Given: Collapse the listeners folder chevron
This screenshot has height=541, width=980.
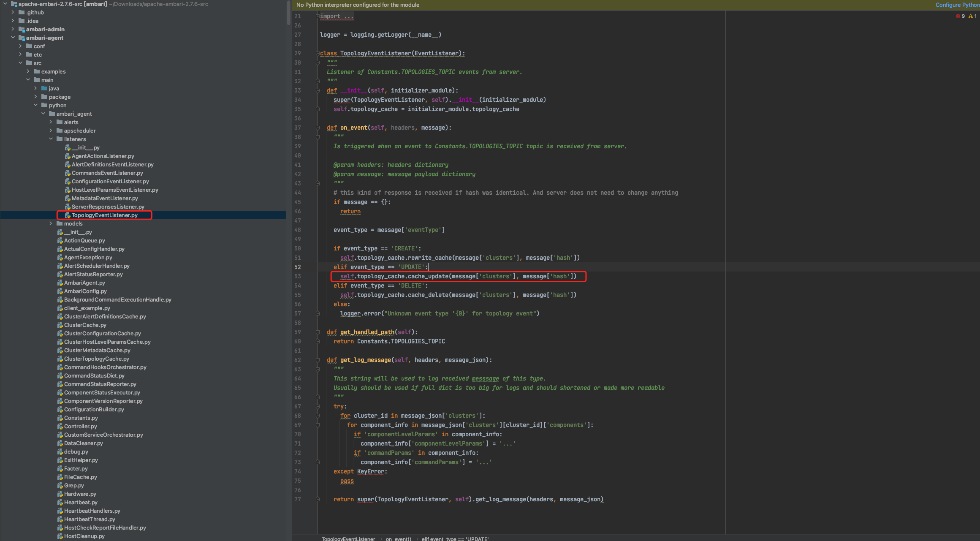Looking at the screenshot, I should tap(51, 139).
